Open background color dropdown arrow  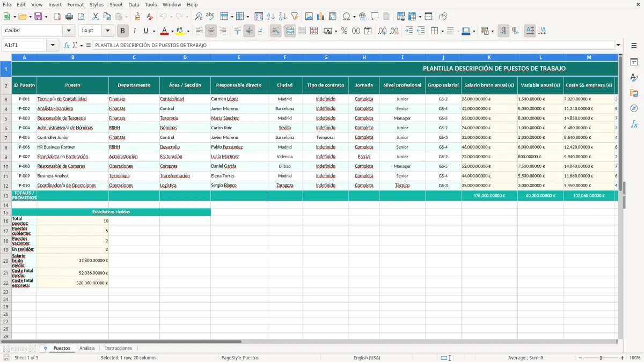(187, 31)
